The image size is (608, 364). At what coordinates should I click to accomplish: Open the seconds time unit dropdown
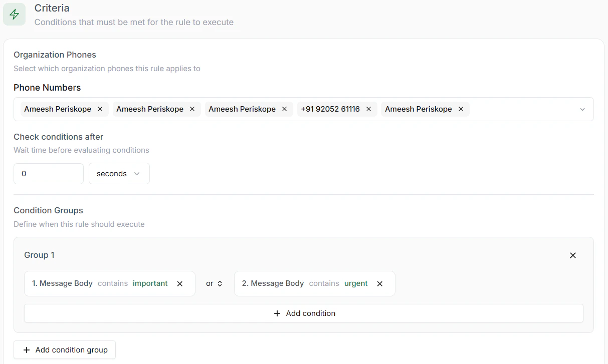click(x=119, y=173)
